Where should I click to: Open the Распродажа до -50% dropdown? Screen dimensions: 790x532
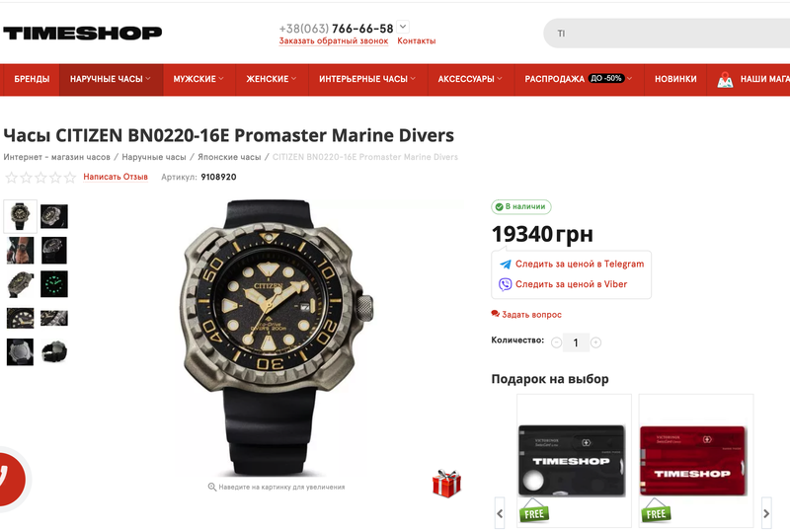579,79
